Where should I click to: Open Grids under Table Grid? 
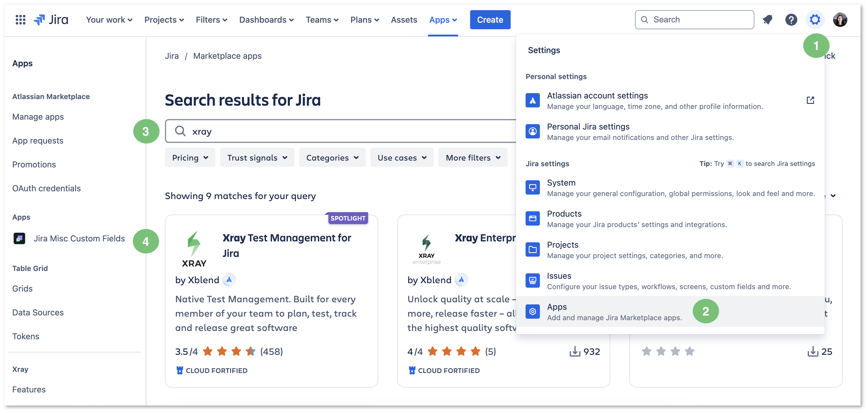point(22,289)
